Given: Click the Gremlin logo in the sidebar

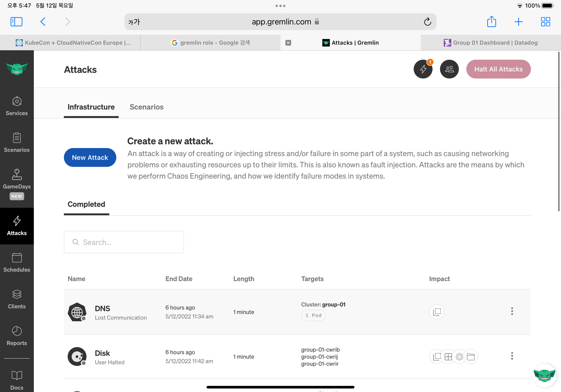Looking at the screenshot, I should 17,69.
